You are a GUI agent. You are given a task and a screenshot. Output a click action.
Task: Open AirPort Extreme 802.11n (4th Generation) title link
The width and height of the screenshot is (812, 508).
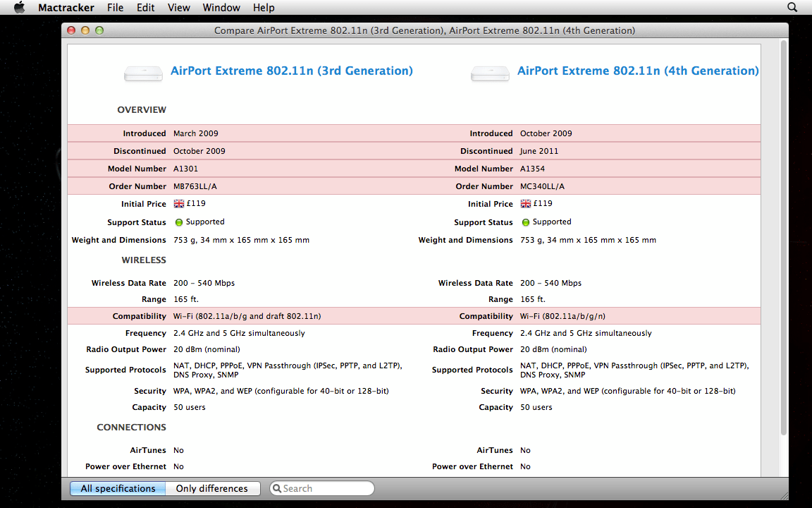click(638, 71)
